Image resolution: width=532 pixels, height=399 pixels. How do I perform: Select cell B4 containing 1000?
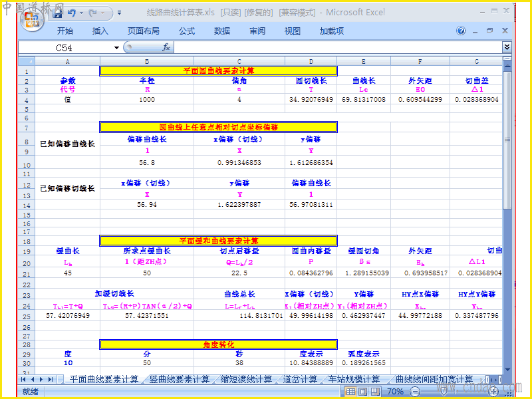pyautogui.click(x=146, y=99)
